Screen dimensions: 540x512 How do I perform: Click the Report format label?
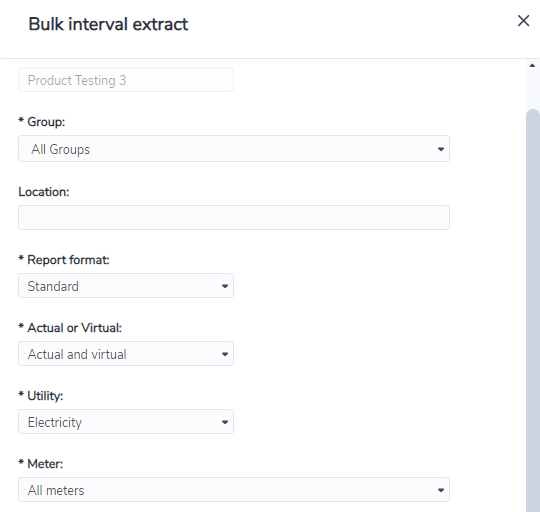pyautogui.click(x=64, y=260)
